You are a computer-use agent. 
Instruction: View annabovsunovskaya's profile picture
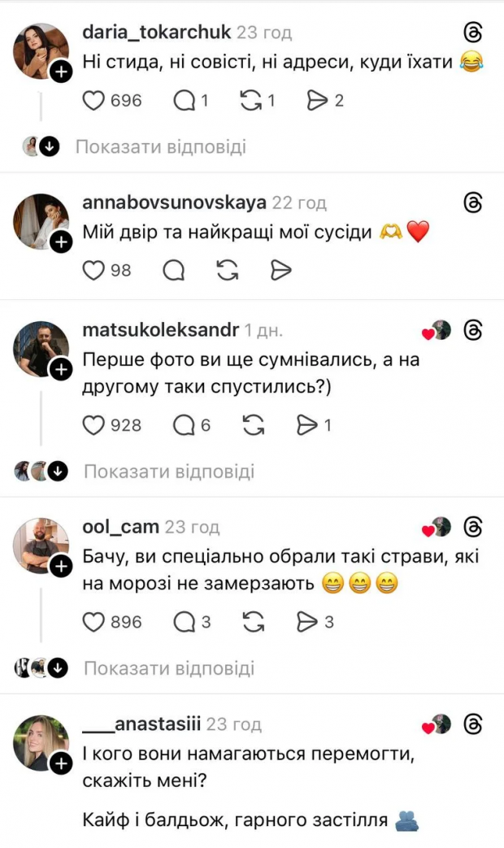(x=41, y=220)
